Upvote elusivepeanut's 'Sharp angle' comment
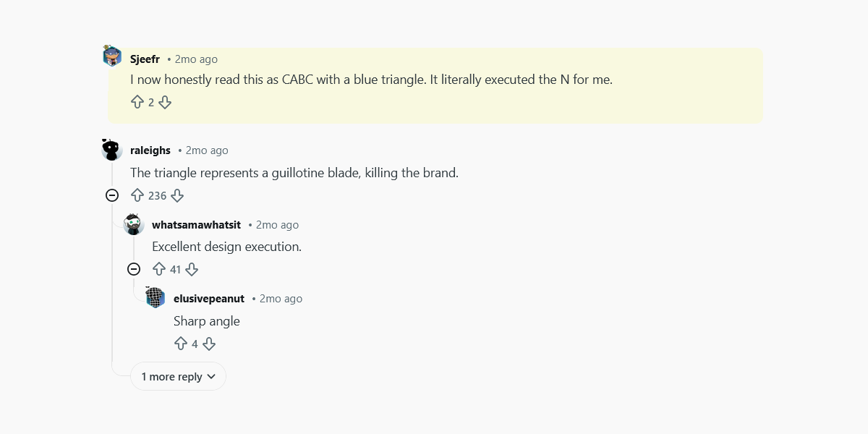This screenshot has width=868, height=434. pos(182,344)
